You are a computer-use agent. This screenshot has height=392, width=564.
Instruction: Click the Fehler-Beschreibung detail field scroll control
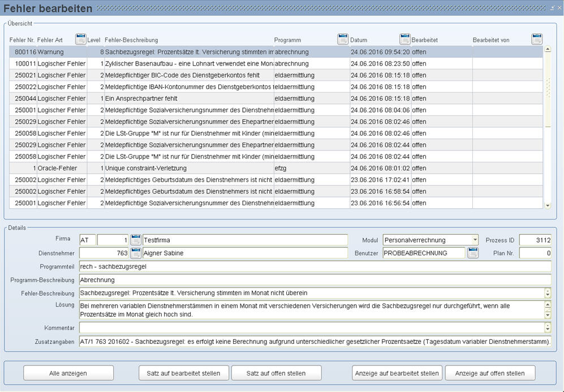548,293
